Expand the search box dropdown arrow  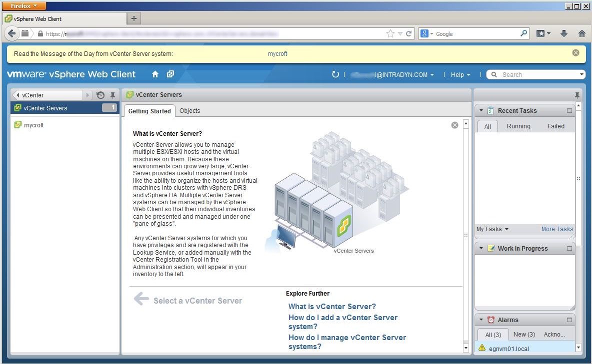[581, 75]
